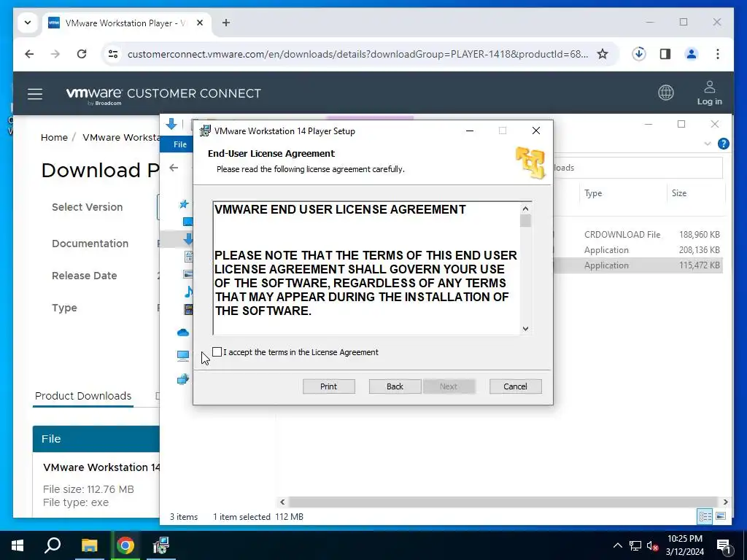Image resolution: width=747 pixels, height=560 pixels.
Task: Open Chrome three-dot menu
Action: tap(718, 54)
